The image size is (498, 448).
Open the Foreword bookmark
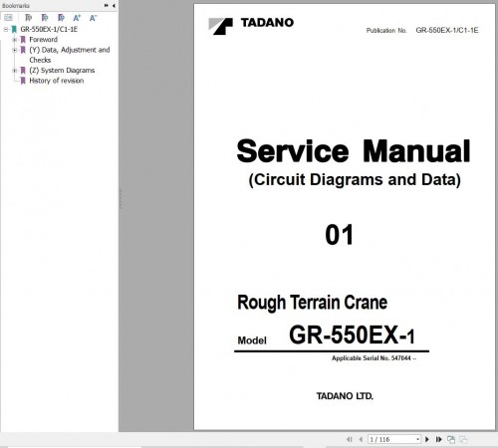tap(43, 40)
